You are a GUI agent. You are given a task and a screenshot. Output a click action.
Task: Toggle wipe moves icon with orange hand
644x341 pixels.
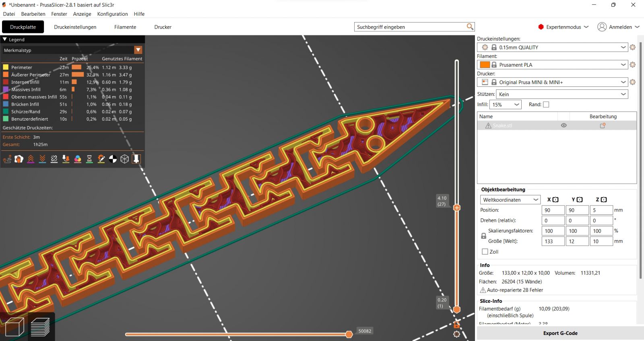tap(19, 159)
